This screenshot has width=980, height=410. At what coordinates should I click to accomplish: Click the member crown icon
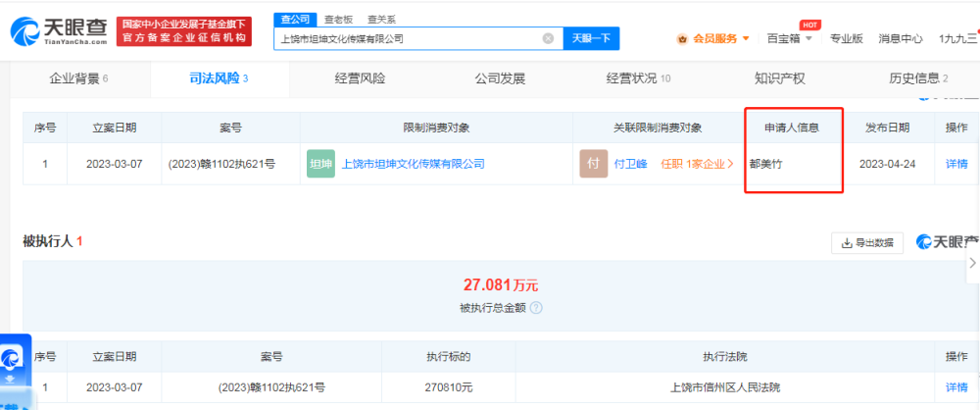point(682,39)
